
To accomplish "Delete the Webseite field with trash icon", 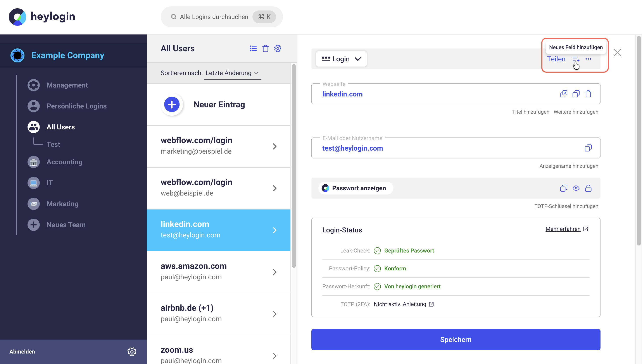I will coord(588,94).
